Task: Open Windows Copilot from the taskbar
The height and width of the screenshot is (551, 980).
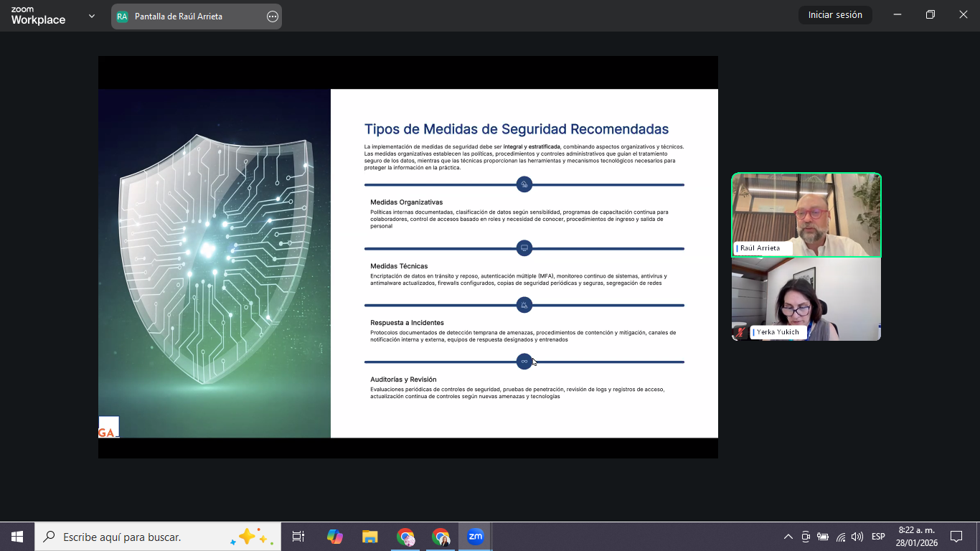Action: coord(334,537)
